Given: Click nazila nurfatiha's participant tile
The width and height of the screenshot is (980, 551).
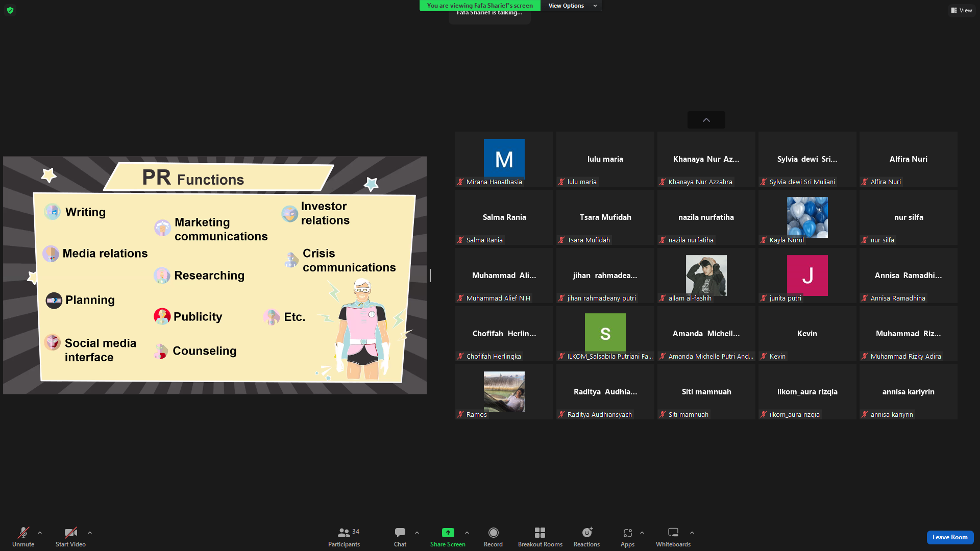Looking at the screenshot, I should click(x=706, y=217).
